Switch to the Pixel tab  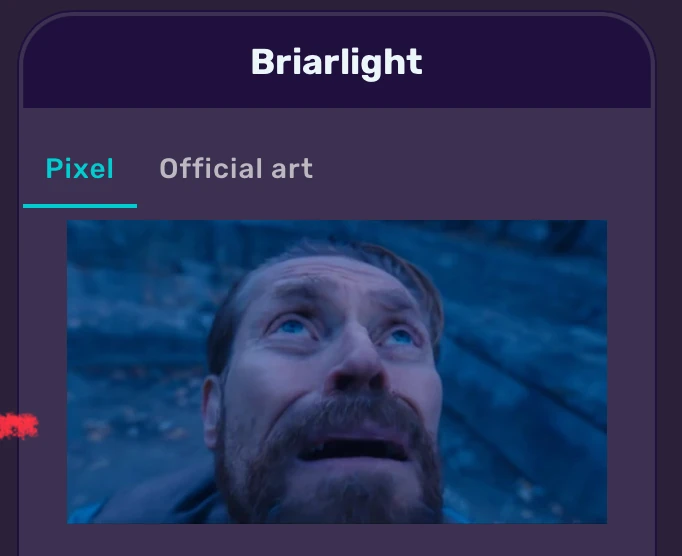80,169
